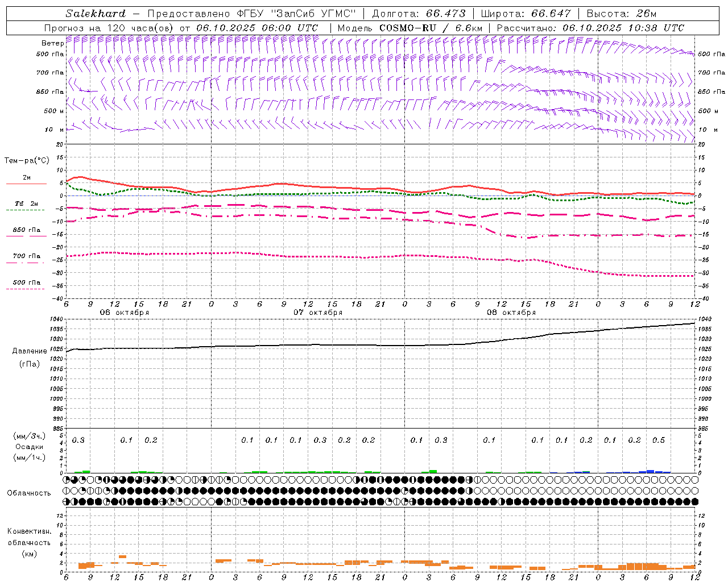Select the left 500 м wind level label
The width and height of the screenshot is (728, 582).
click(54, 111)
